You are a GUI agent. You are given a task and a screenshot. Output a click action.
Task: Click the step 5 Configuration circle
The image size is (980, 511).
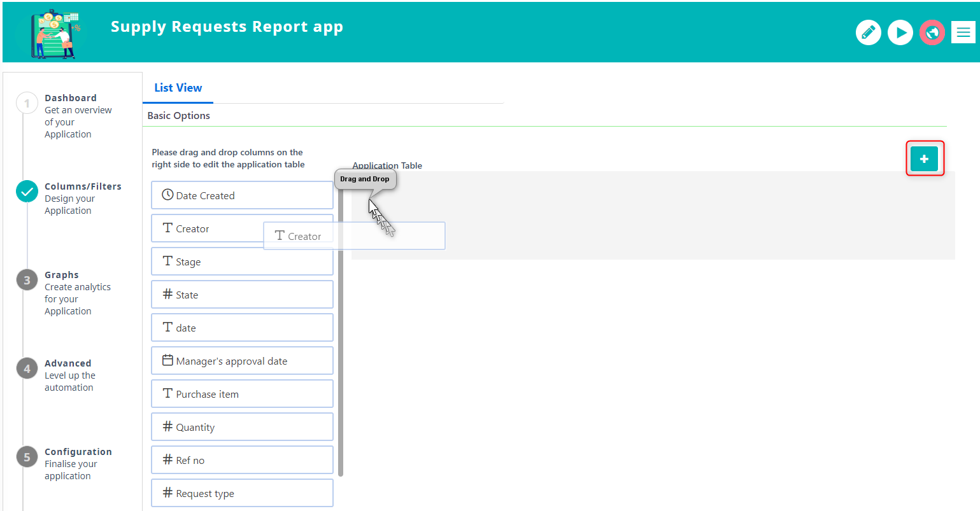[x=27, y=457]
